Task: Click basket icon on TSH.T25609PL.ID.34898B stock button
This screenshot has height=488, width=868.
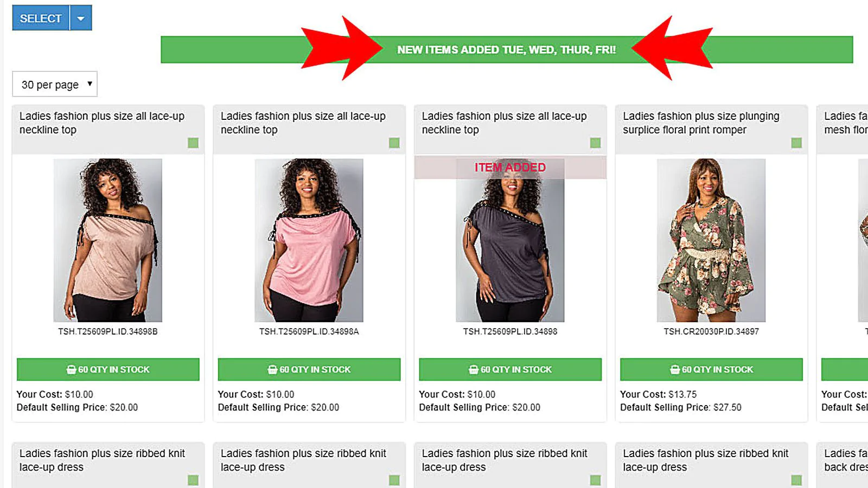Action: tap(71, 369)
